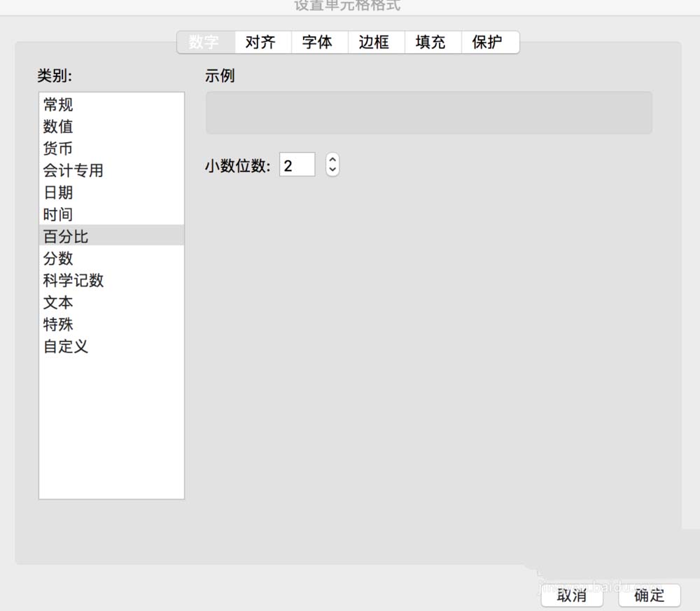The height and width of the screenshot is (611, 700).
Task: Select 时间 in the category list
Action: click(x=59, y=214)
